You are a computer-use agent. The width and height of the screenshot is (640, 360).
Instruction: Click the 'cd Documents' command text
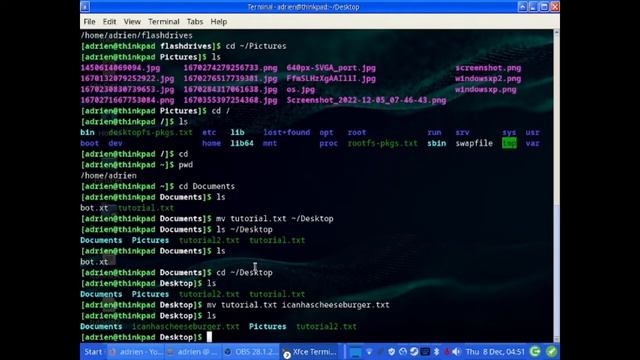pyautogui.click(x=207, y=186)
